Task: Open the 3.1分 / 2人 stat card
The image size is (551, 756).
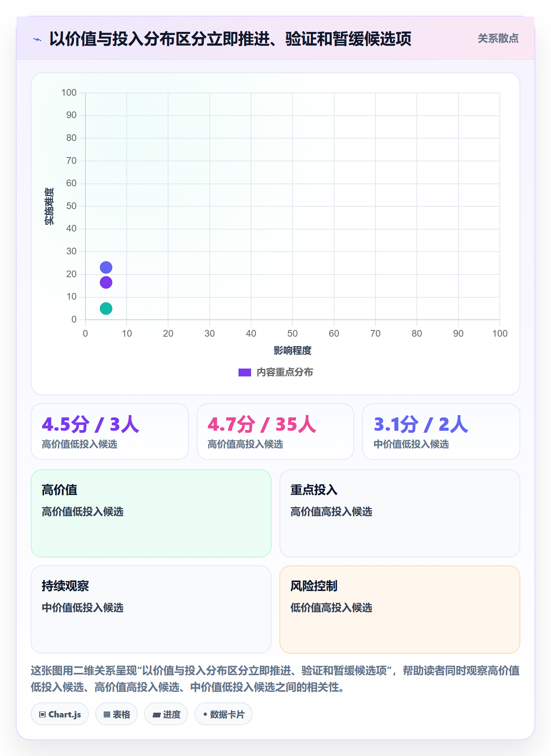Action: pos(441,432)
